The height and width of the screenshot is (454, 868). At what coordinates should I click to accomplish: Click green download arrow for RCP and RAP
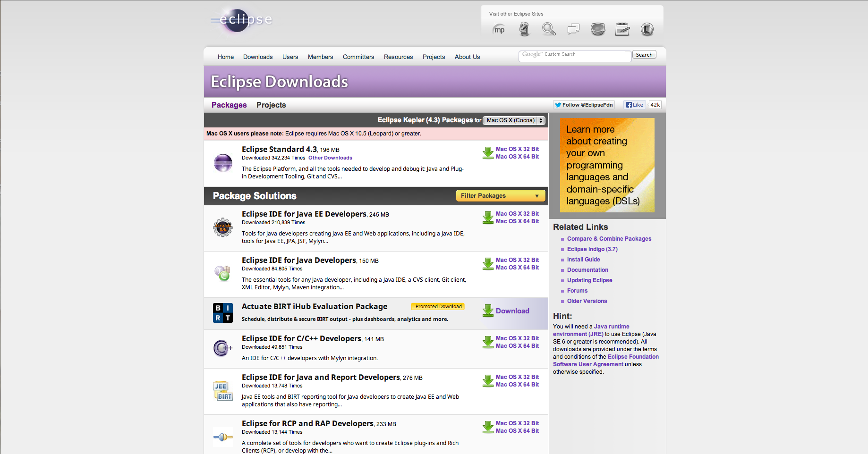488,427
